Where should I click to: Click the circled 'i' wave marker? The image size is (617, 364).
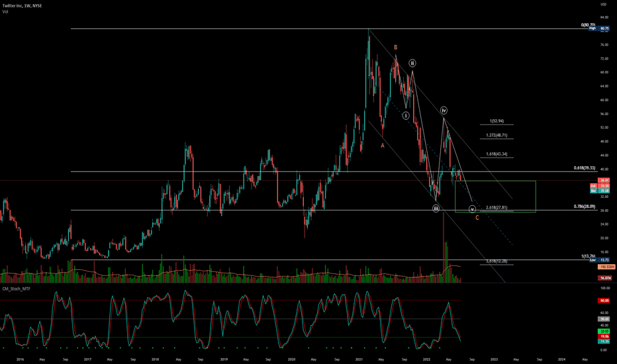[x=406, y=116]
